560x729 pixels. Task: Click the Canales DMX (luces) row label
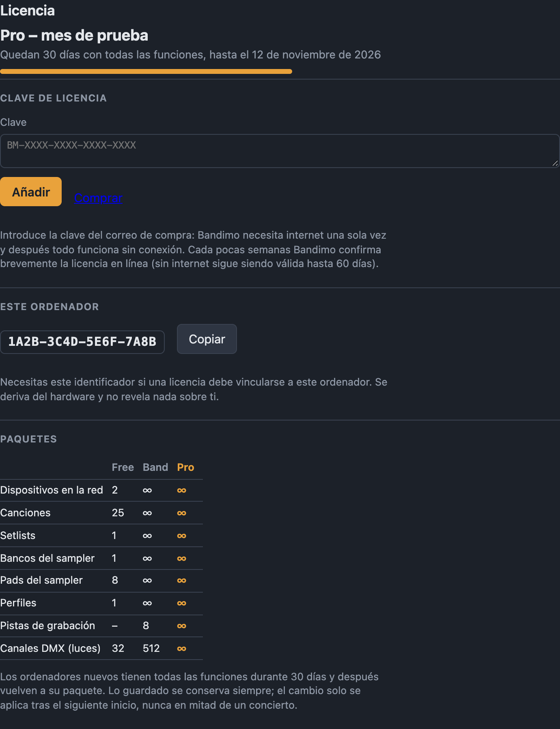(x=50, y=648)
